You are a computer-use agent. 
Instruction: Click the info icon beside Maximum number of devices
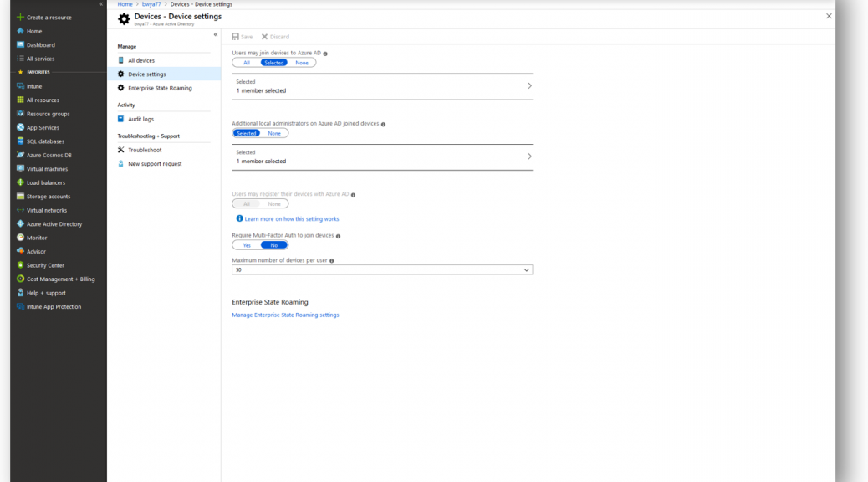coord(332,261)
